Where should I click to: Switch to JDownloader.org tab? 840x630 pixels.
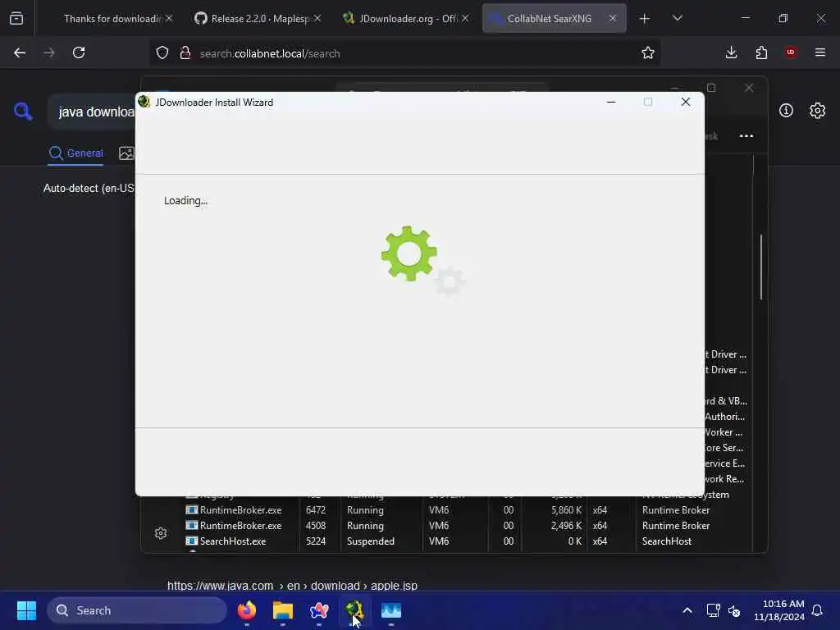tap(407, 19)
